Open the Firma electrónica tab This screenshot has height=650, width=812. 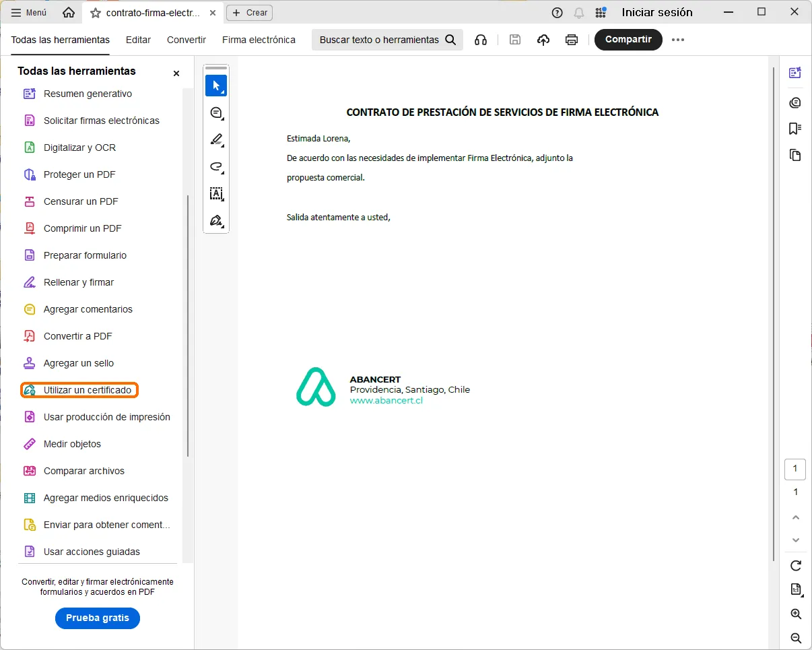[259, 40]
